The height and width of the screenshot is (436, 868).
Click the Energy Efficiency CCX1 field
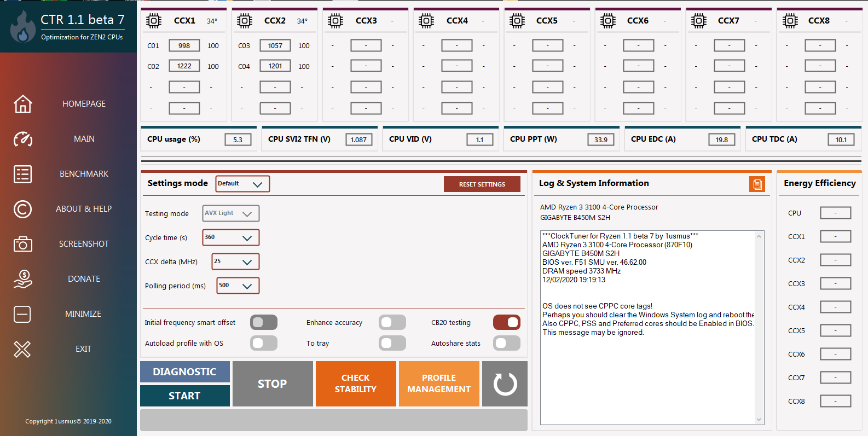836,236
